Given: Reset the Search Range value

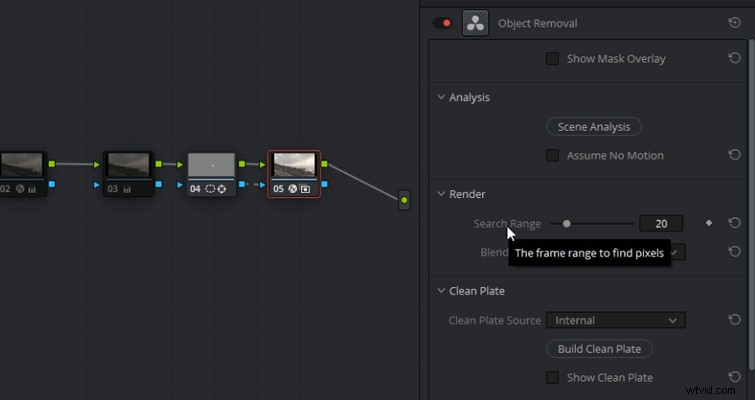Looking at the screenshot, I should [x=734, y=223].
